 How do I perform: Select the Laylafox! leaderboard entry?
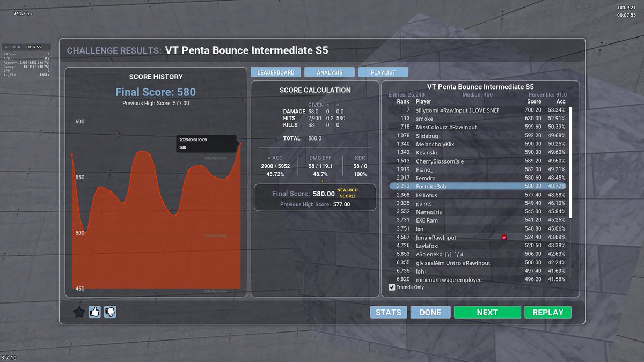478,246
